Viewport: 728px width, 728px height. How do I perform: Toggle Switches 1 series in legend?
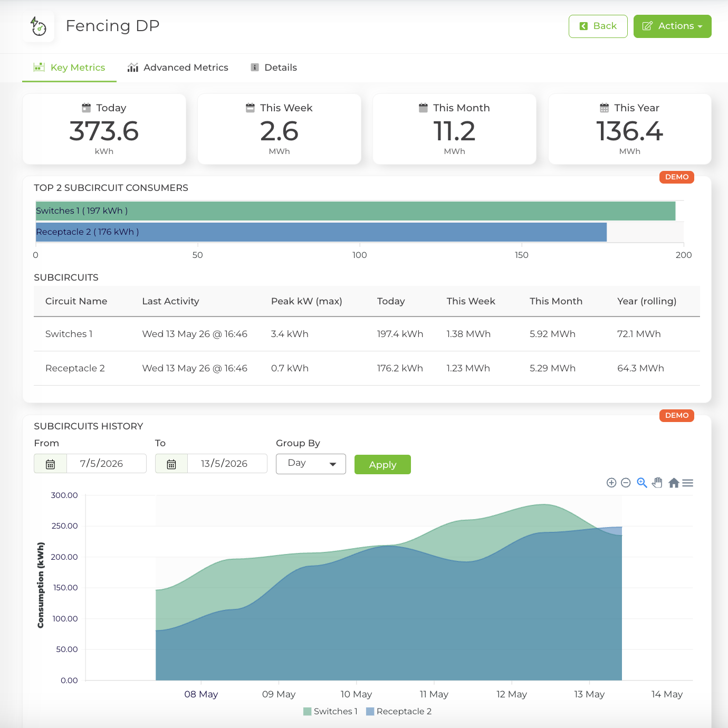331,711
